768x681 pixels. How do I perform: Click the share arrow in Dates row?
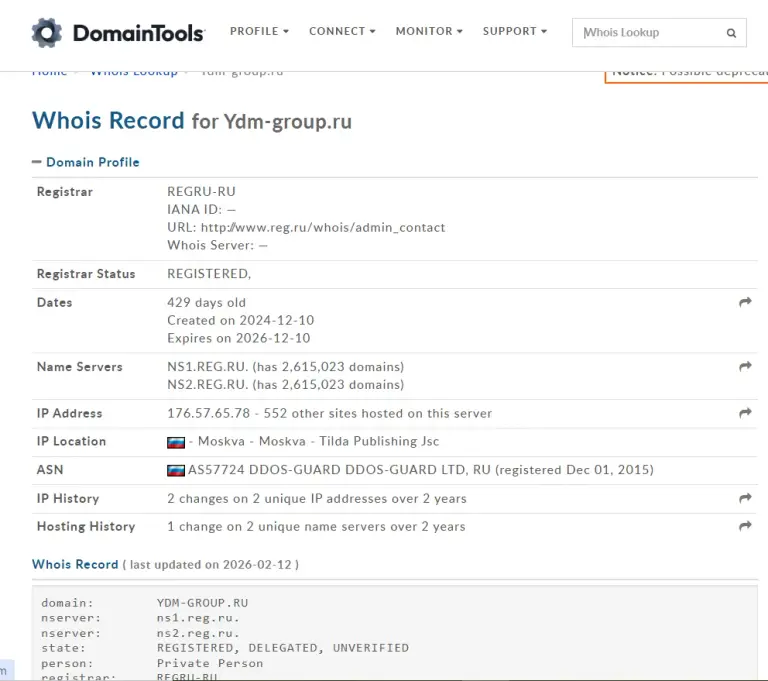745,302
